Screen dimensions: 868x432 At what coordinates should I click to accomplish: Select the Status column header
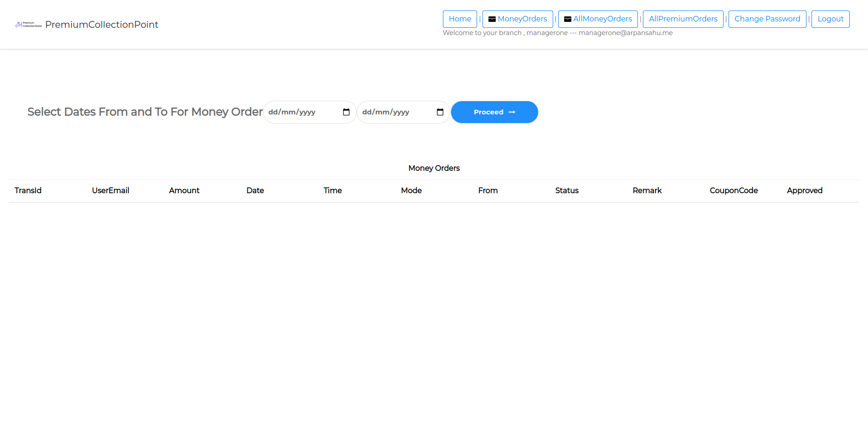pyautogui.click(x=567, y=190)
